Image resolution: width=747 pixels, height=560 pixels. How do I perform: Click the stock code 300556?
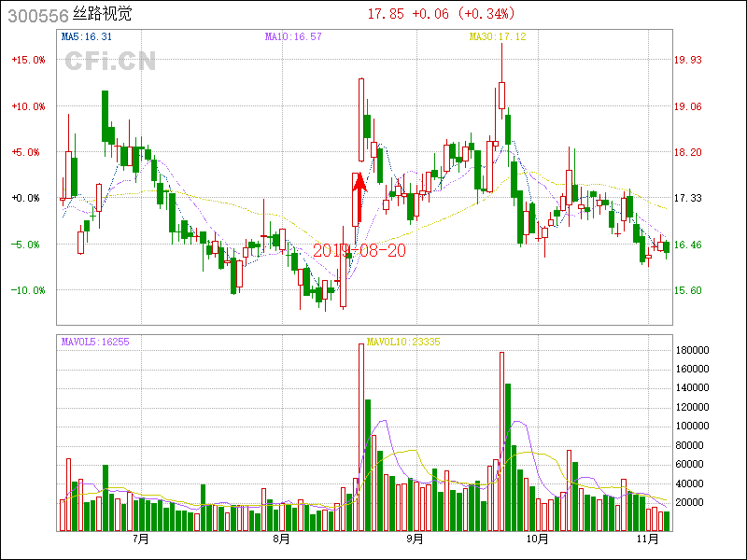pyautogui.click(x=37, y=14)
